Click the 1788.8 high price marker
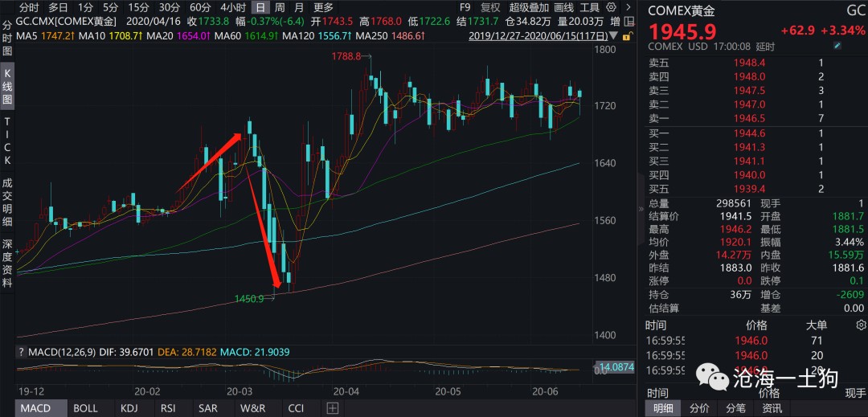868x417 pixels. tap(346, 56)
